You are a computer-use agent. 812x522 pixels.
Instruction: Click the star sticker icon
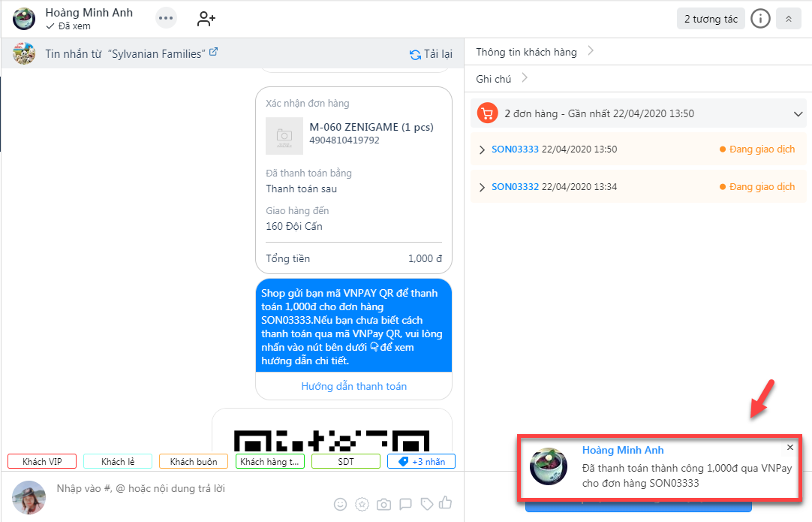[362, 504]
